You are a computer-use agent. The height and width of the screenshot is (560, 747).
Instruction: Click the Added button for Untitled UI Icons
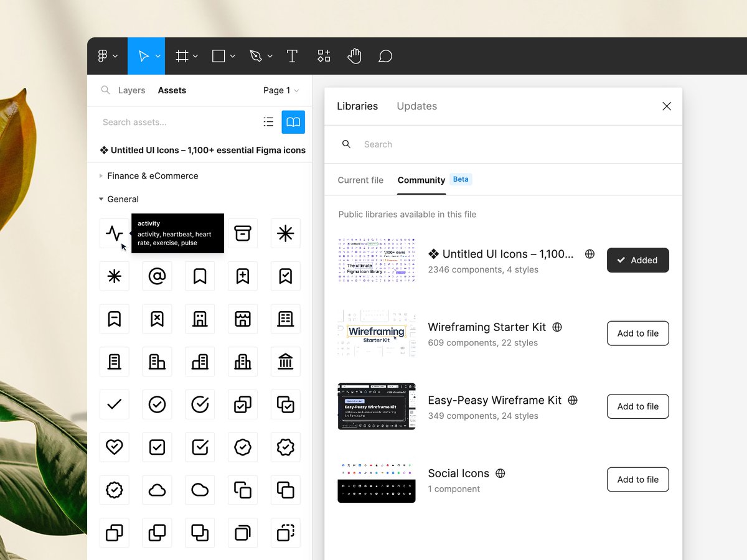point(637,260)
